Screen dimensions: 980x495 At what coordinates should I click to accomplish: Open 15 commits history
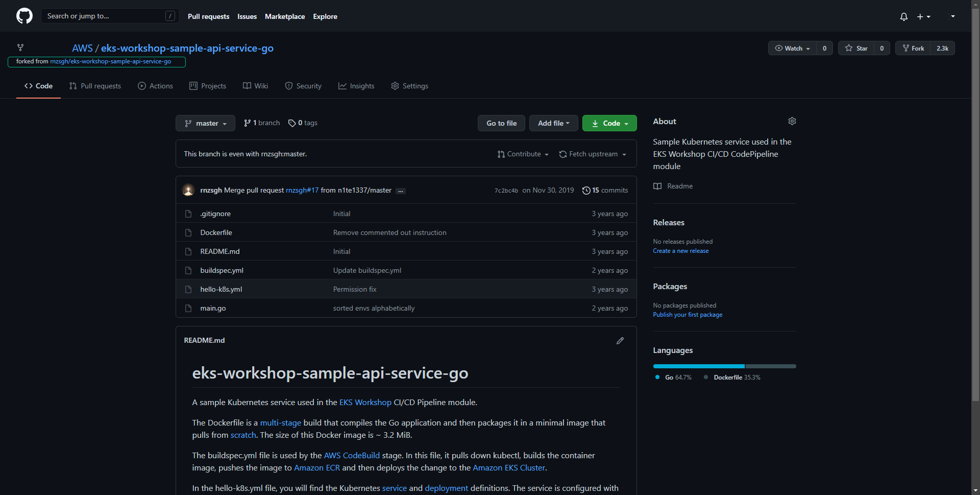pos(605,190)
